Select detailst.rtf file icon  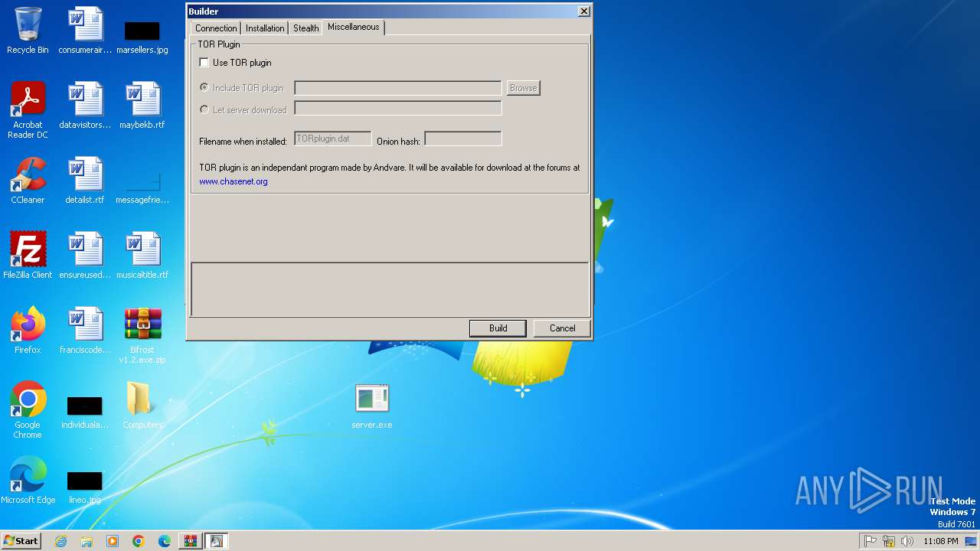(x=85, y=181)
